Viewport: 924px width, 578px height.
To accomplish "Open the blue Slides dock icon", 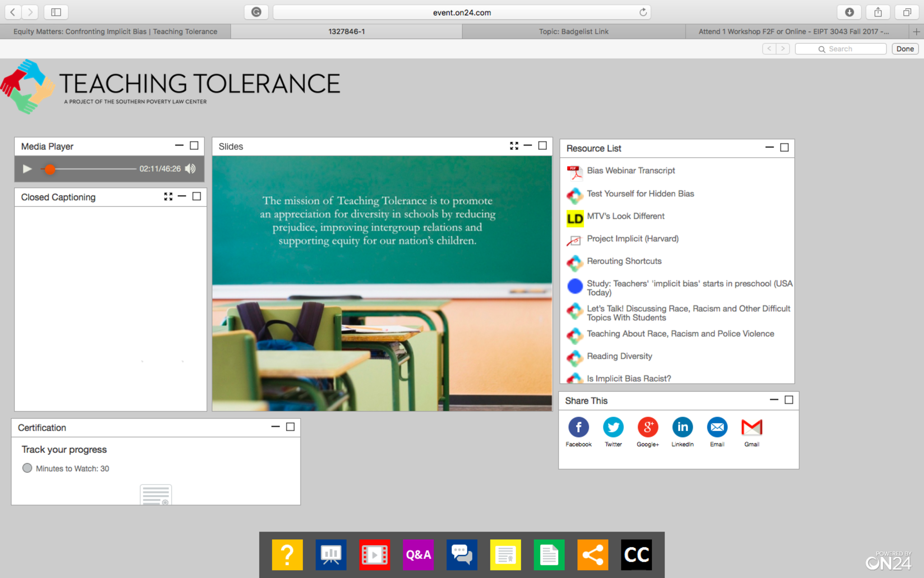I will (331, 555).
